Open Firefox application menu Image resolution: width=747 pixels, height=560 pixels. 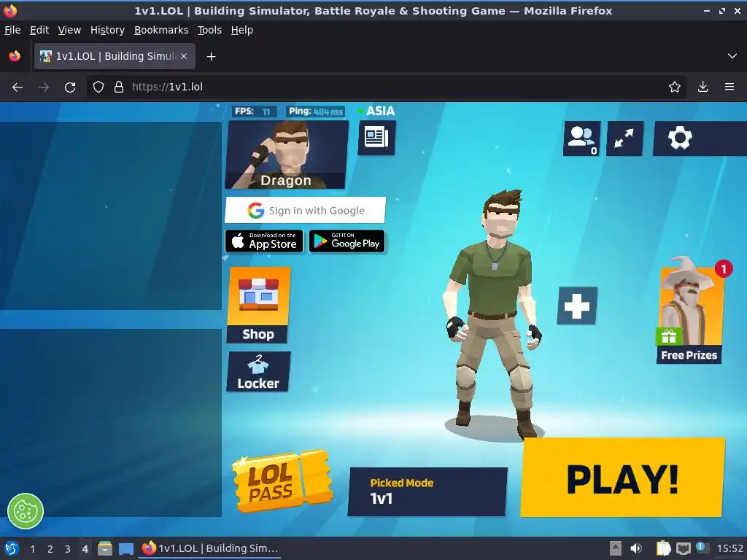729,87
